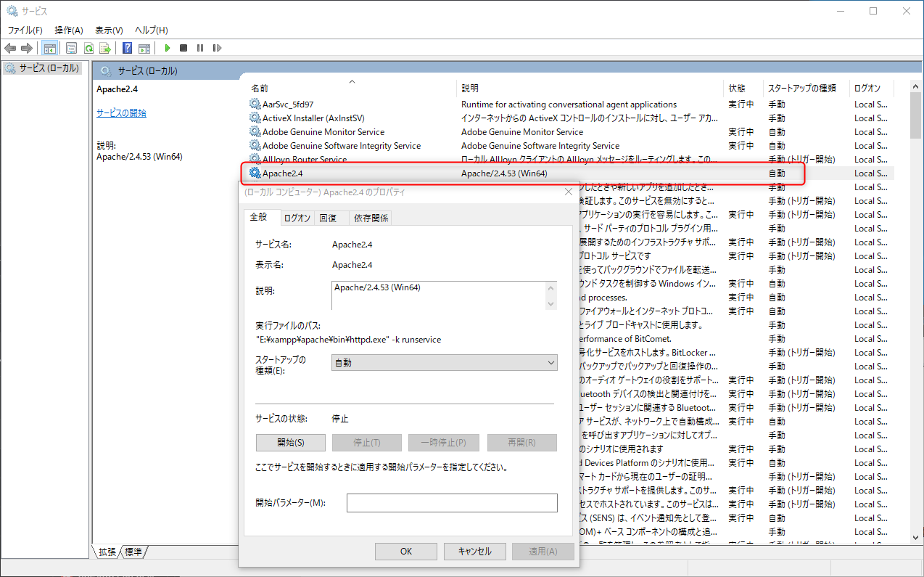Sort by the 説明 column header
Screen dimensions: 924x577
[590, 88]
